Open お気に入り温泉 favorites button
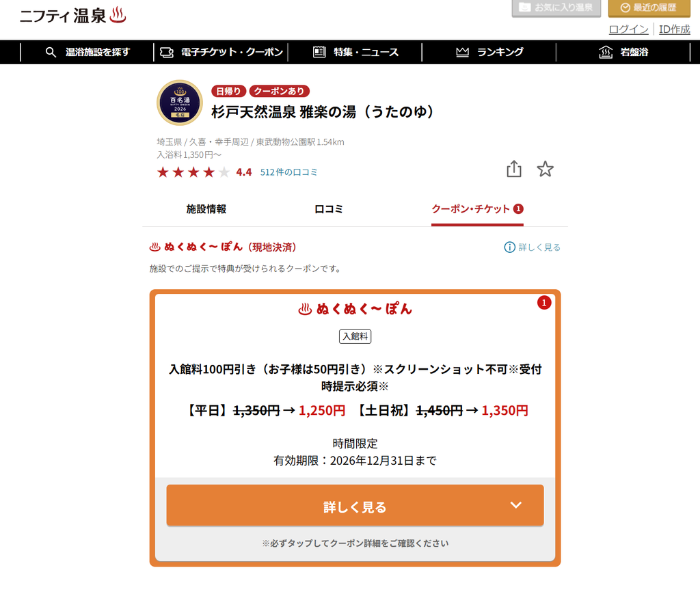 (556, 8)
